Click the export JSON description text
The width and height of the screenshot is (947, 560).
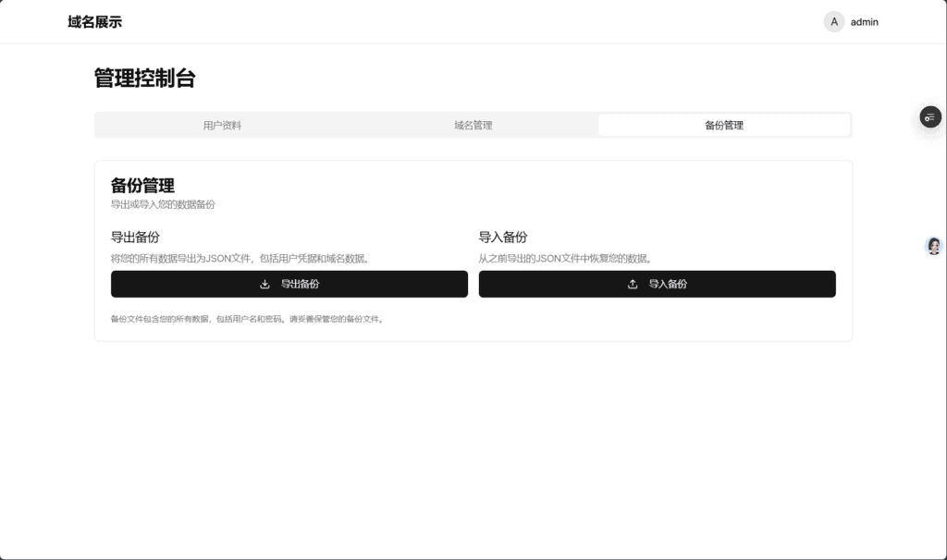click(240, 258)
